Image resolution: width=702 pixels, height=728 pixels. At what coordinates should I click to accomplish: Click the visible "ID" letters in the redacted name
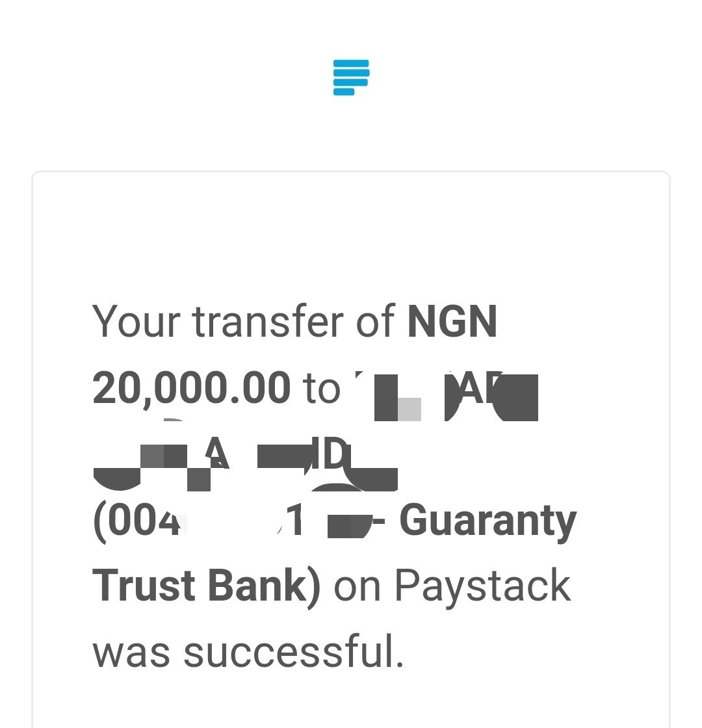point(329,452)
